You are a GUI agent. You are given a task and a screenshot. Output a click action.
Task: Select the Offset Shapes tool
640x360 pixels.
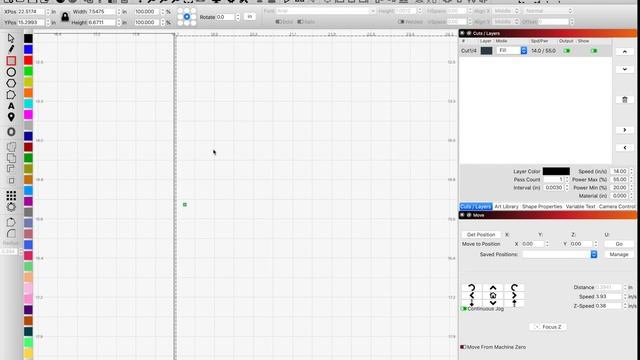coord(11,132)
